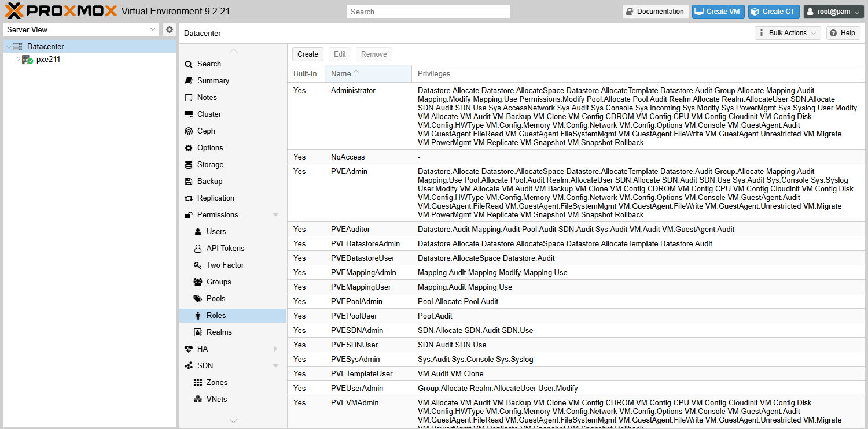This screenshot has width=868, height=429.
Task: Select the Datacenter tree item
Action: [x=90, y=46]
